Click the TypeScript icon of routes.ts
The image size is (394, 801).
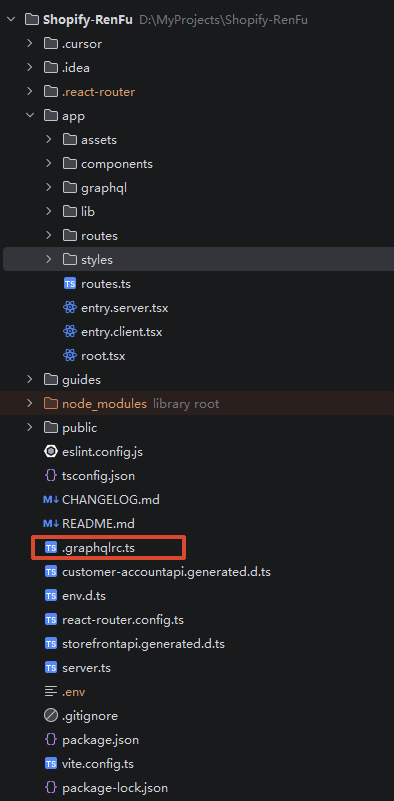tap(69, 284)
